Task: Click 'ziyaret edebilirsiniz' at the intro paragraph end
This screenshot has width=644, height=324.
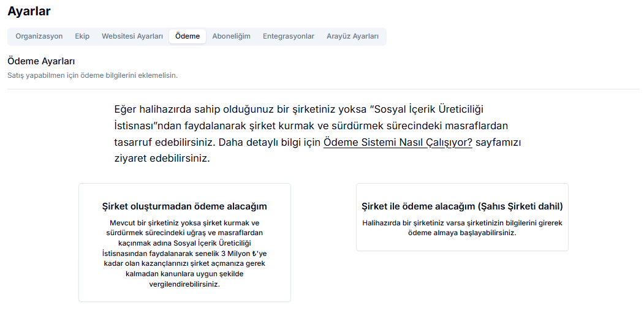Action: pyautogui.click(x=162, y=158)
